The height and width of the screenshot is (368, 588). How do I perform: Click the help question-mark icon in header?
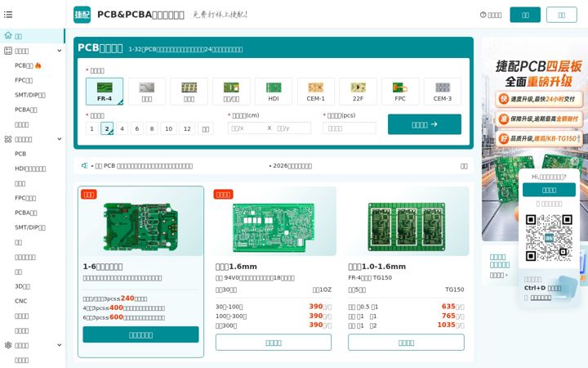pos(483,15)
